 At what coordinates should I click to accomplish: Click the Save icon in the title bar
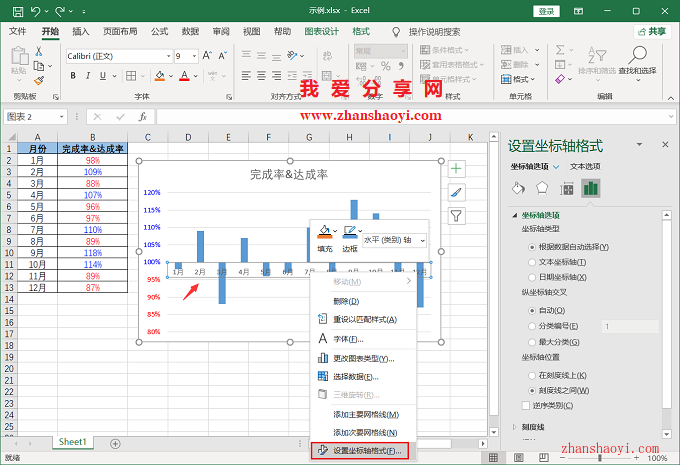[18, 11]
